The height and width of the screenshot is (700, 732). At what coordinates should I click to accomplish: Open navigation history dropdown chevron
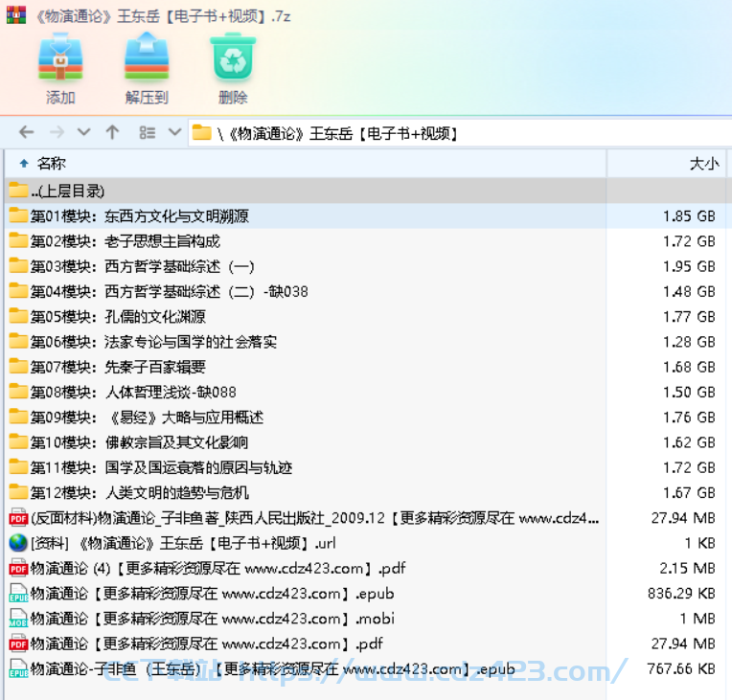tap(84, 132)
